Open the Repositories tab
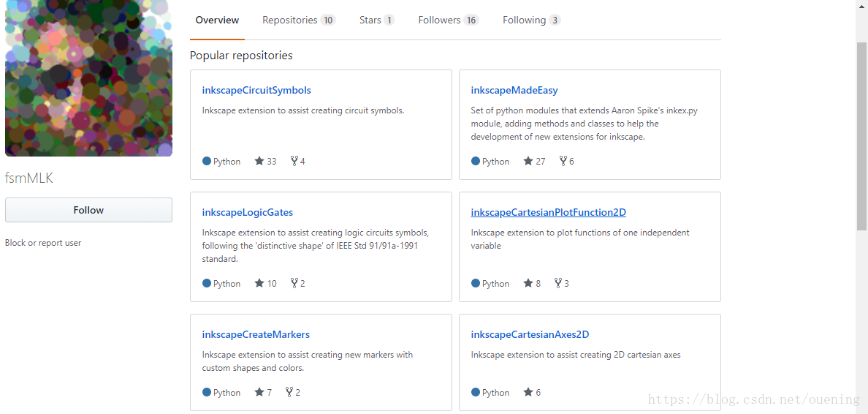 [299, 20]
